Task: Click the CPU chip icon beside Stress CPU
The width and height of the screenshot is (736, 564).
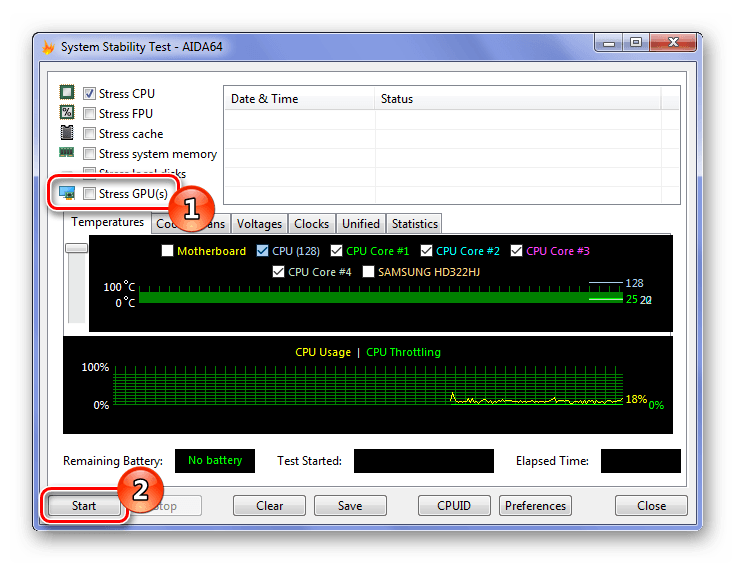Action: coord(67,92)
